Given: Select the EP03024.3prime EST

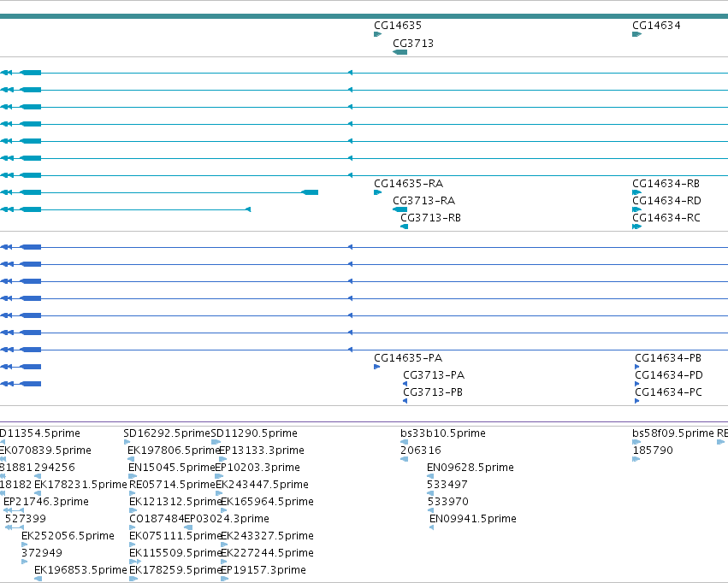Looking at the screenshot, I should [x=188, y=527].
